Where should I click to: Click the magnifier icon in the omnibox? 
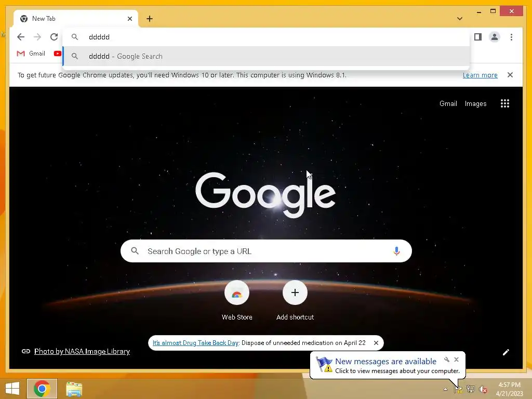tap(75, 37)
